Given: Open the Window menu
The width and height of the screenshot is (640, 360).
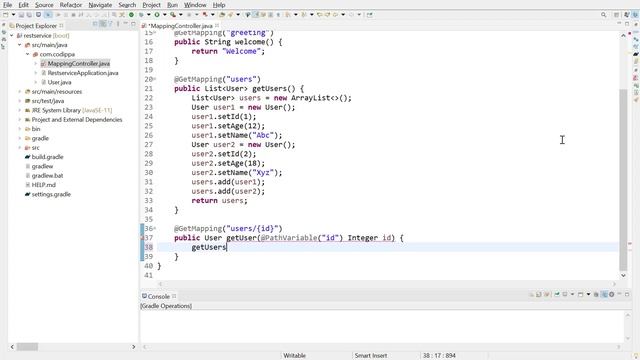Looking at the screenshot, I should [x=195, y=5].
